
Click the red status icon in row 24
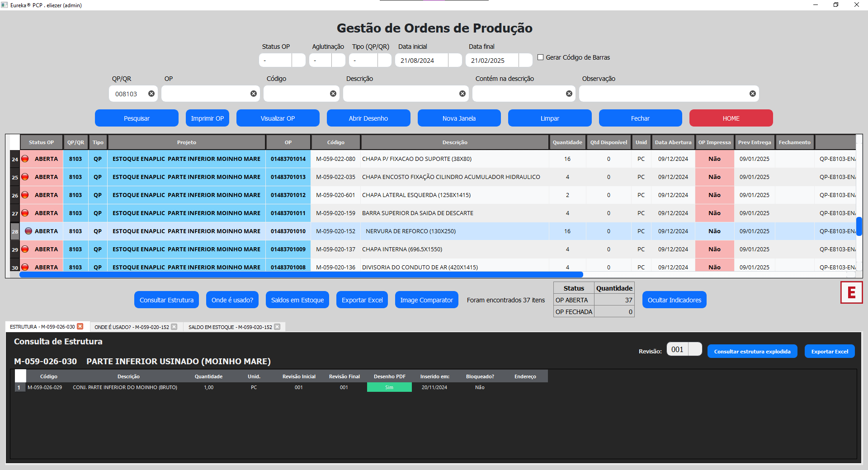25,159
